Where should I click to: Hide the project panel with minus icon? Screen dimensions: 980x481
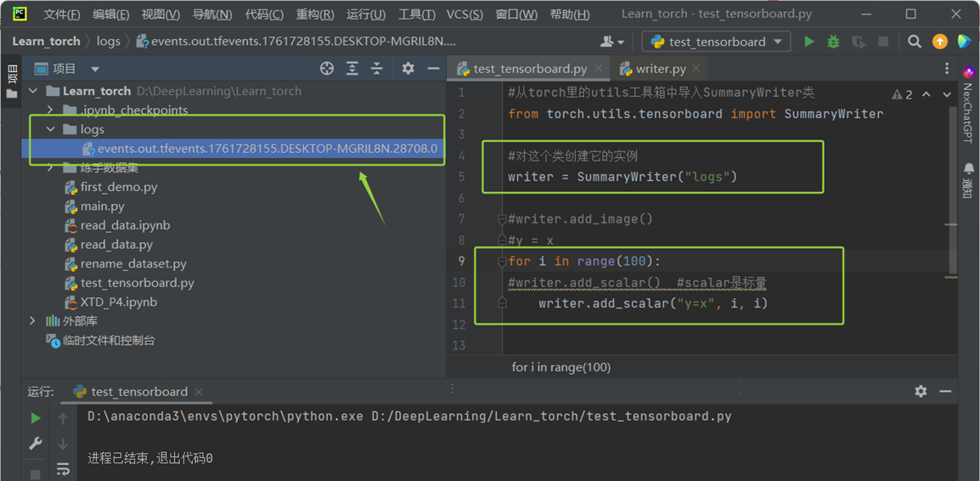(433, 69)
